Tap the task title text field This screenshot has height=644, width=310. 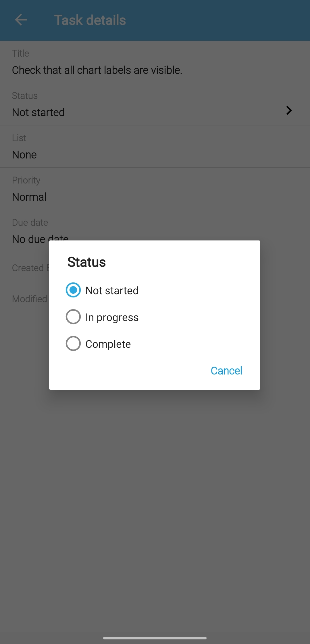point(97,70)
